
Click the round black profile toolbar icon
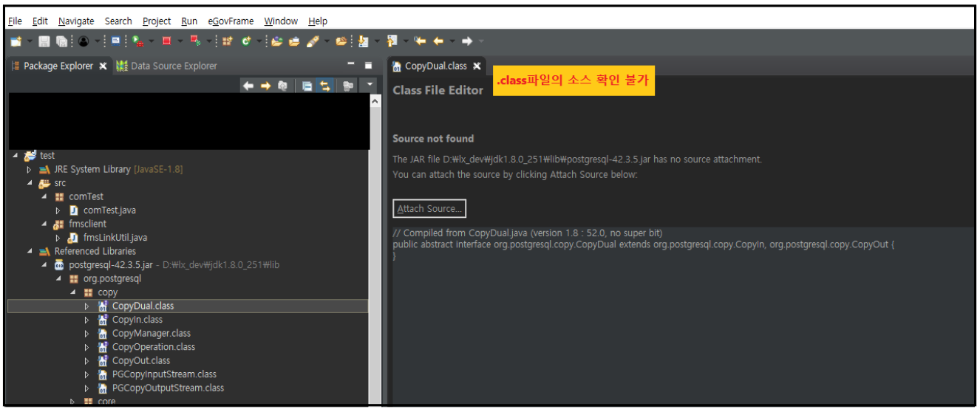[84, 41]
